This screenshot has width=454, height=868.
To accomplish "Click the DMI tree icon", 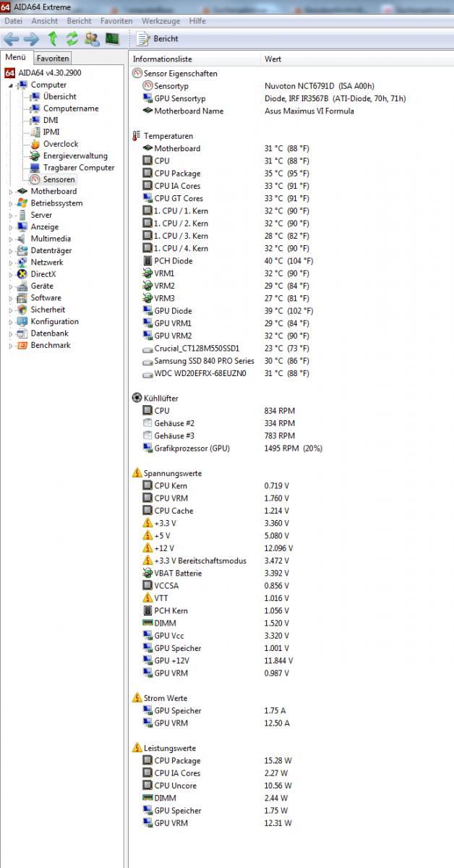I will tap(35, 120).
